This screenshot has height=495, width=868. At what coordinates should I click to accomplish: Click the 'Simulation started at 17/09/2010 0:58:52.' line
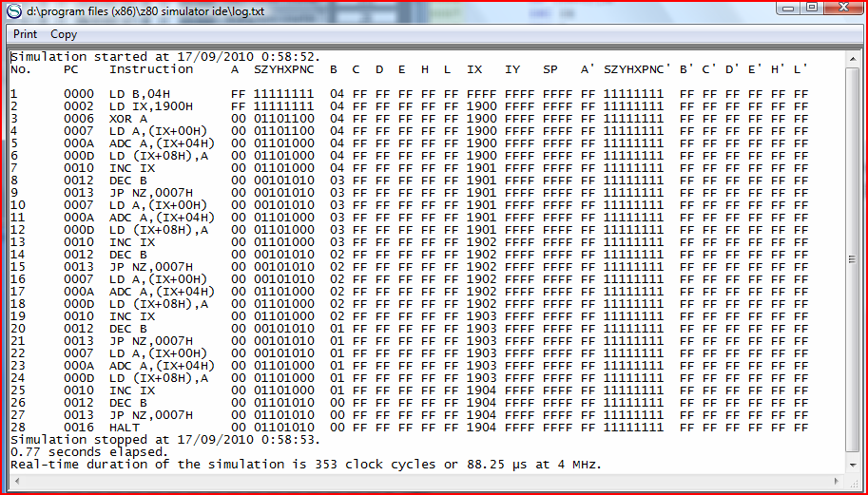[x=165, y=57]
